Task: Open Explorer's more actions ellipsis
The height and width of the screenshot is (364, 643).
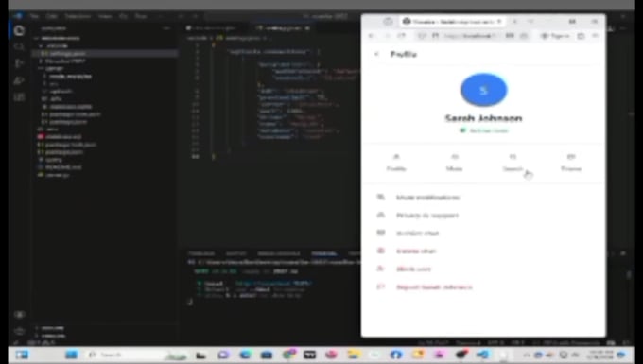Action: pyautogui.click(x=166, y=28)
